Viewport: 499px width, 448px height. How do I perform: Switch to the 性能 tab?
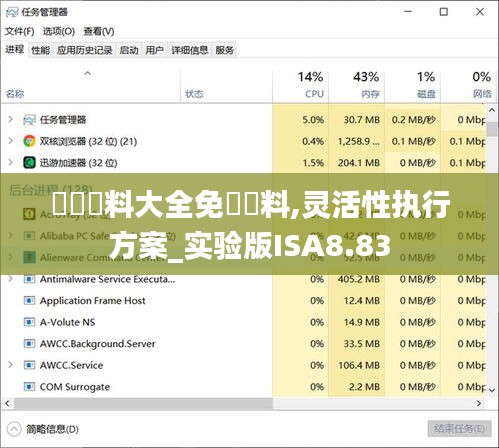point(40,50)
